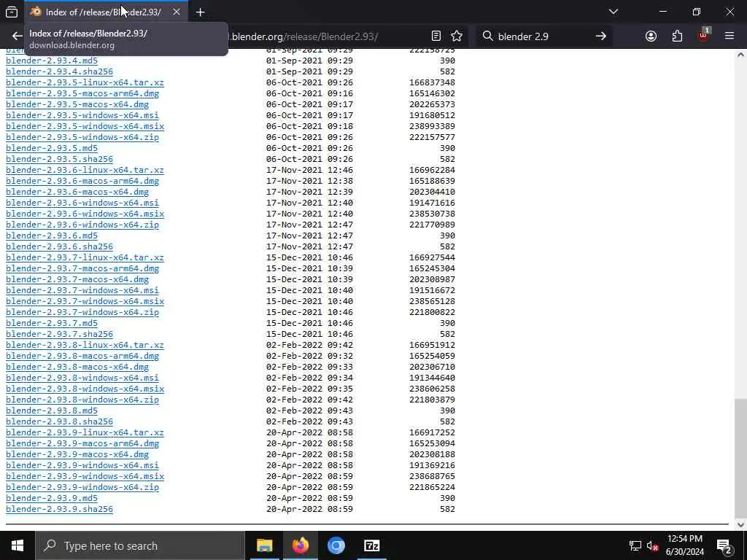Open blender-2.93.5.md5 link

point(52,148)
